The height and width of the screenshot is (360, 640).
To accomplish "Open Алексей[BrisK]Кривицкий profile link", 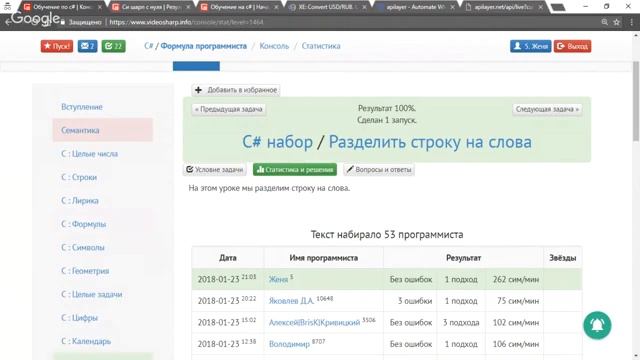I will [314, 322].
